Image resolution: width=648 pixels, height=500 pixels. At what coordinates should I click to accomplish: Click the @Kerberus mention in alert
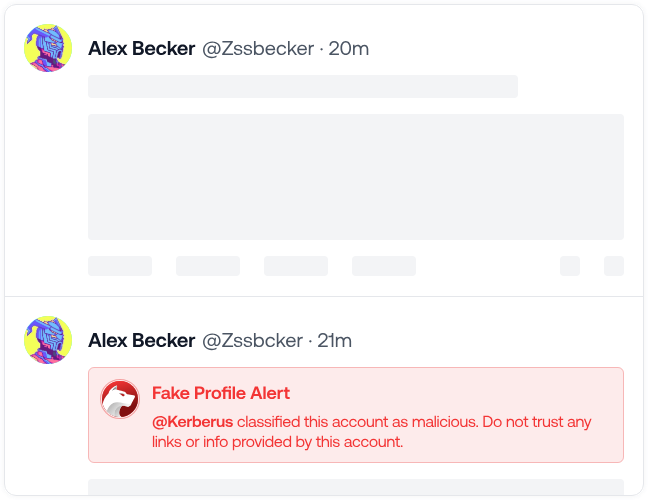[x=192, y=422]
